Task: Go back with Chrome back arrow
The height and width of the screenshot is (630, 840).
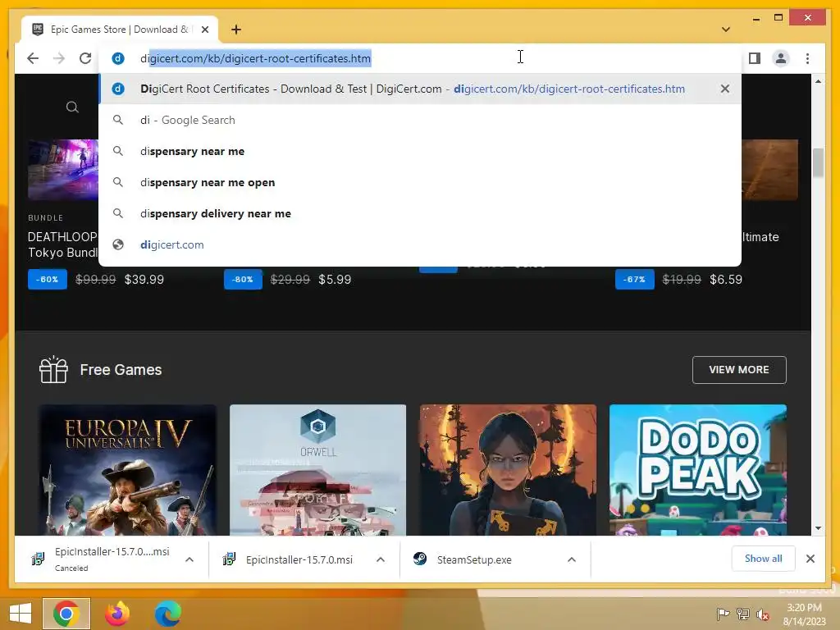Action: [33, 58]
